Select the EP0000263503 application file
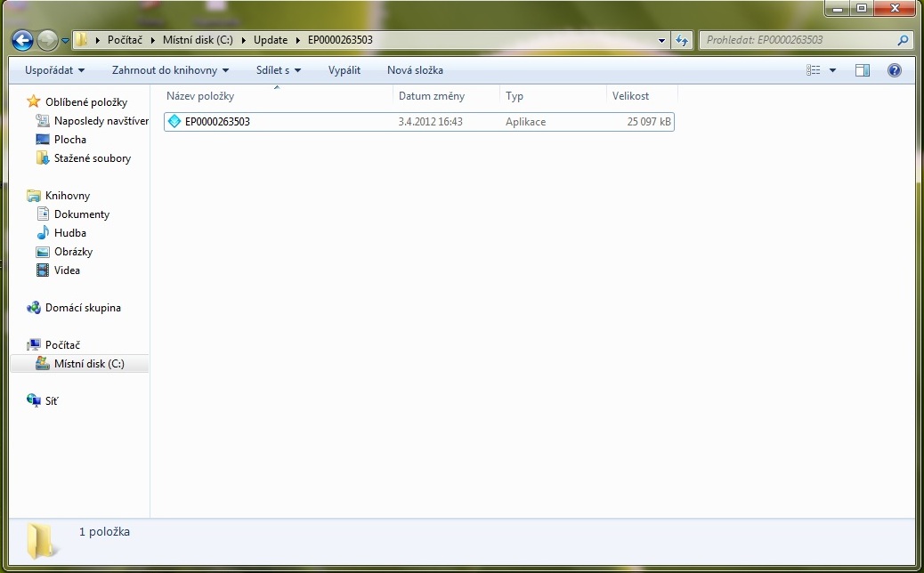Viewport: 924px width, 573px height. pyautogui.click(x=419, y=122)
